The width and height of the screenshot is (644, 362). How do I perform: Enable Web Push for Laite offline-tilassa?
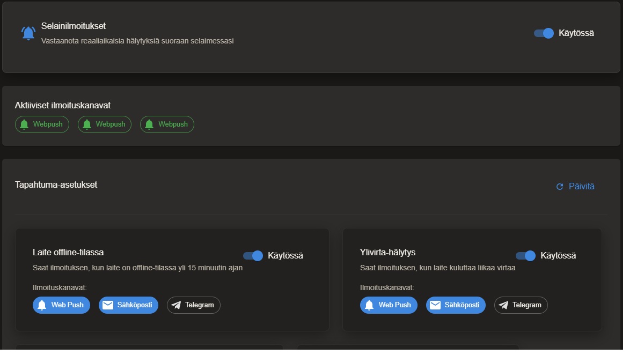(62, 305)
